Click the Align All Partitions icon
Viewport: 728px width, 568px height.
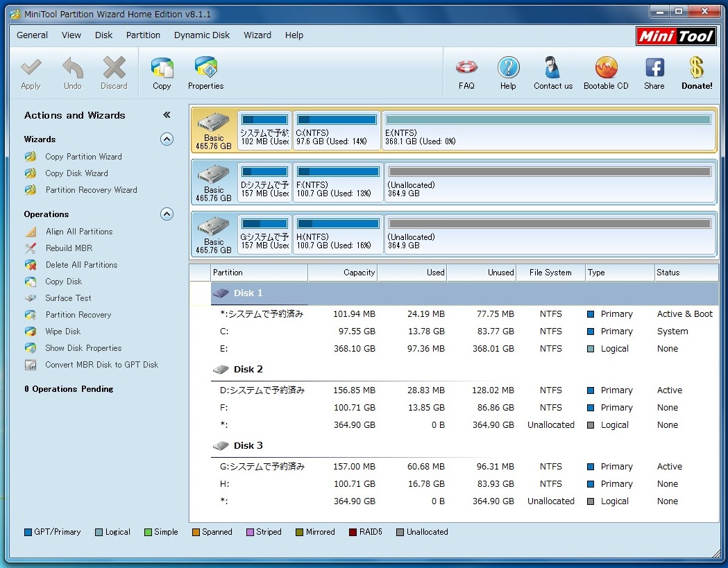[31, 232]
